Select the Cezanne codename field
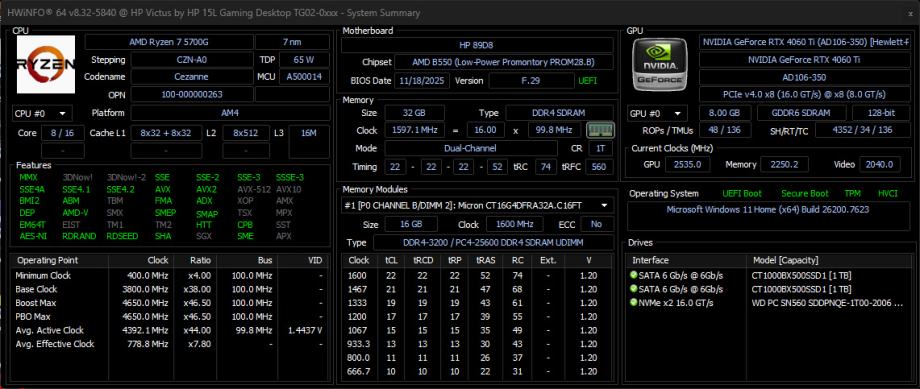 click(x=192, y=77)
